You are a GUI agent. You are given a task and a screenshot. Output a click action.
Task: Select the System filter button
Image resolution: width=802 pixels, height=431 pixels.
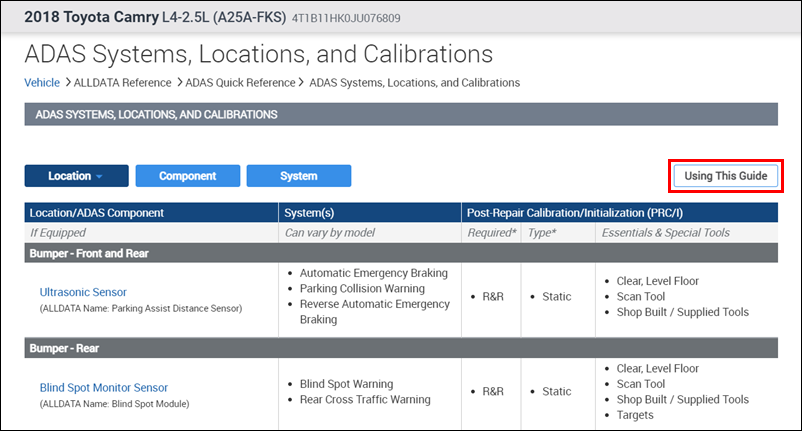pos(299,176)
